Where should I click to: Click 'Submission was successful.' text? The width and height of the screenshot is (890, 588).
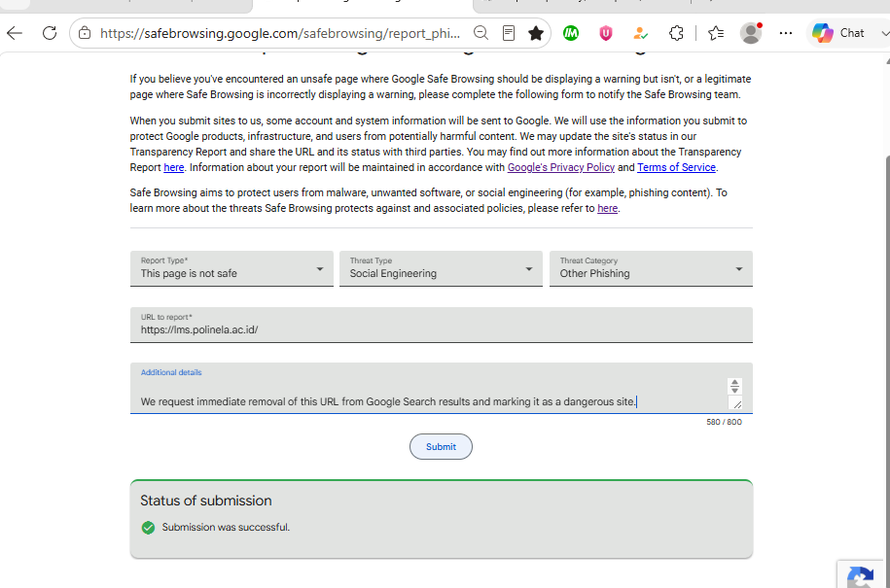pos(226,528)
